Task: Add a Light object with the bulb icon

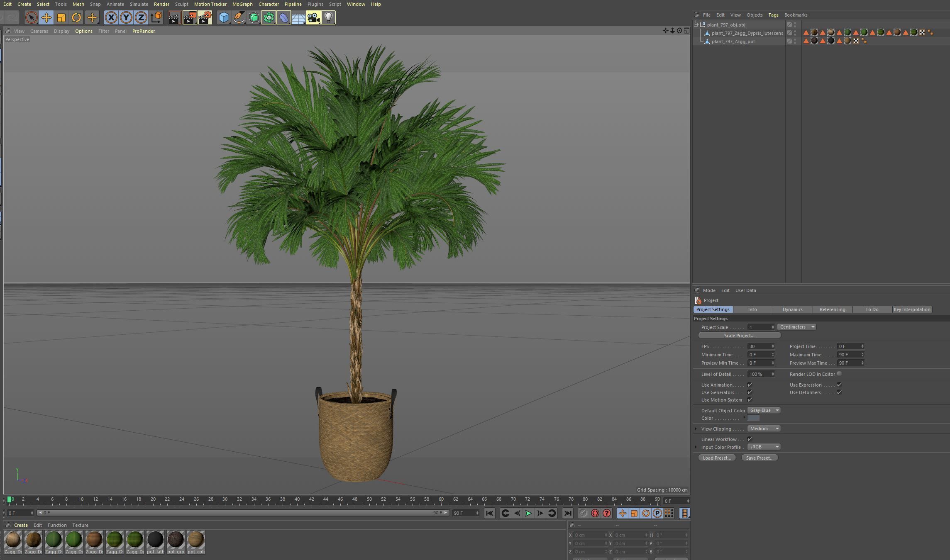Action: [x=328, y=17]
